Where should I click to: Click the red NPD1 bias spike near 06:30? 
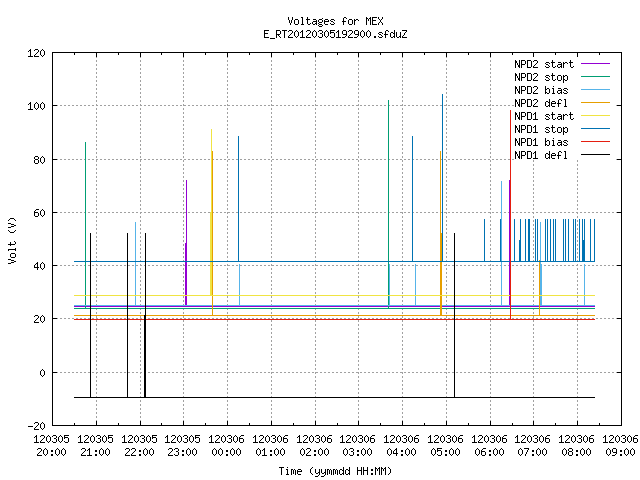[x=510, y=214]
